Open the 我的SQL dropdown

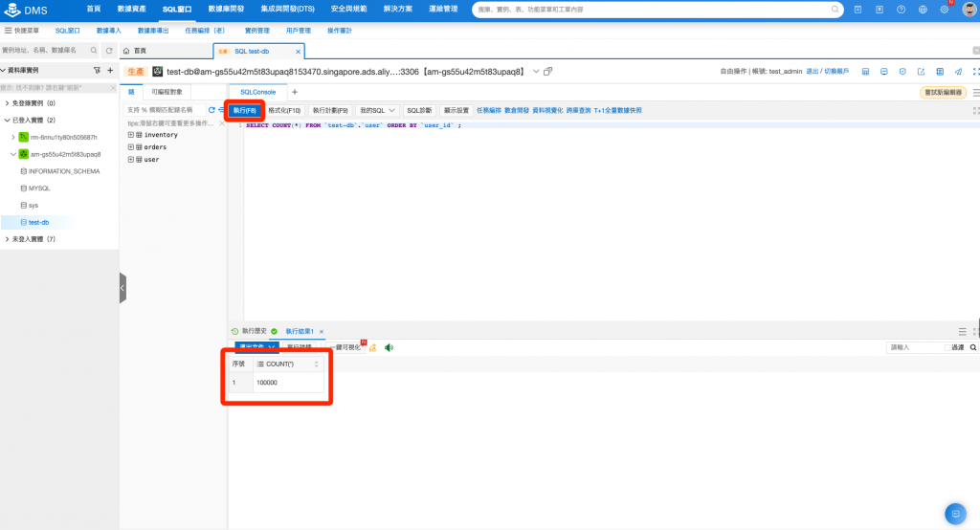pyautogui.click(x=377, y=111)
